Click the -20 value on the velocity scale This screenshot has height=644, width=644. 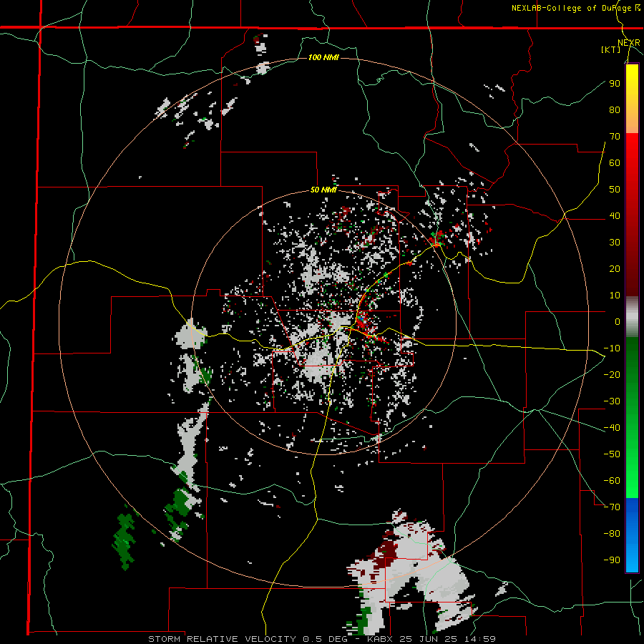612,375
